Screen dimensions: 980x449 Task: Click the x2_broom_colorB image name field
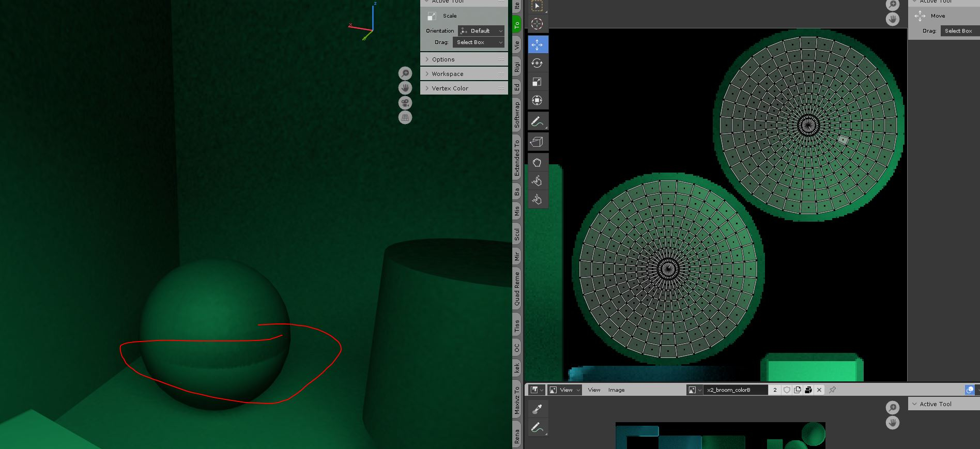[736, 390]
